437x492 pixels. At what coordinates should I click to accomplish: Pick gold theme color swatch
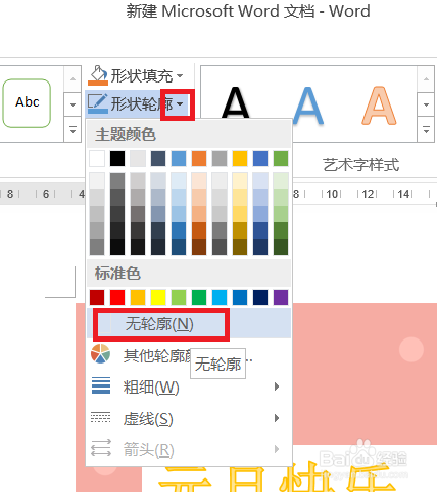240,158
